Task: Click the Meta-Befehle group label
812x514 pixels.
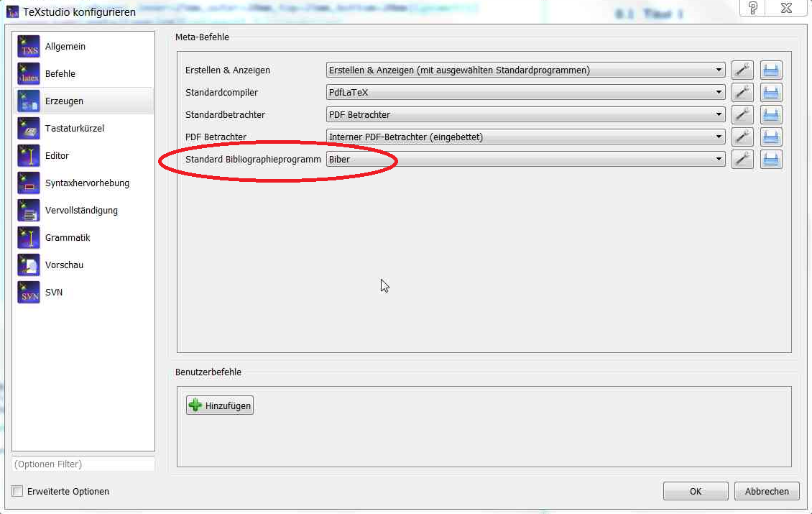Action: pos(202,37)
